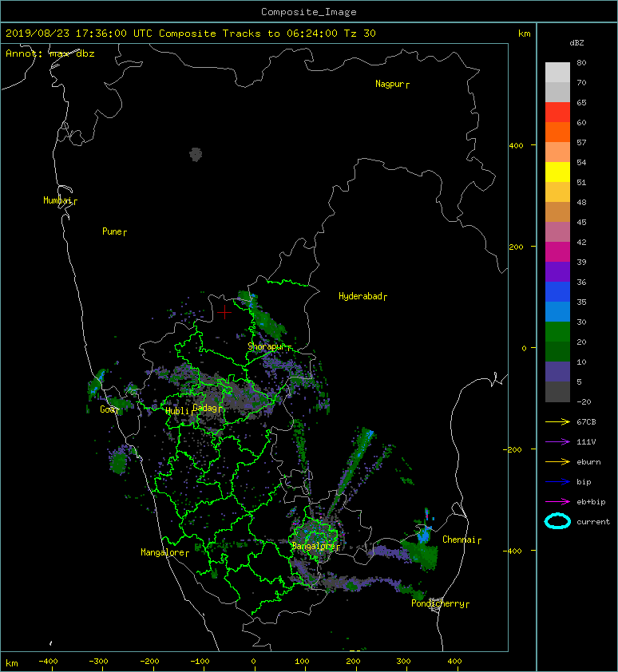Click the magenta eb+bip arrow legend icon
The image size is (618, 672).
(557, 501)
